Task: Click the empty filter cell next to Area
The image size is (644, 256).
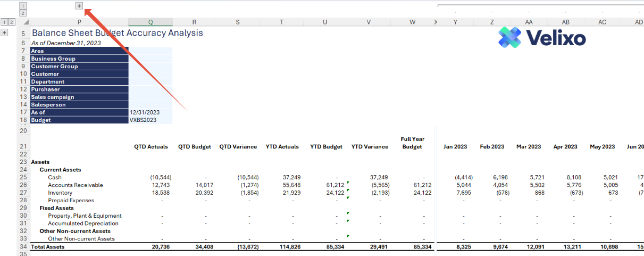Action: (150, 51)
